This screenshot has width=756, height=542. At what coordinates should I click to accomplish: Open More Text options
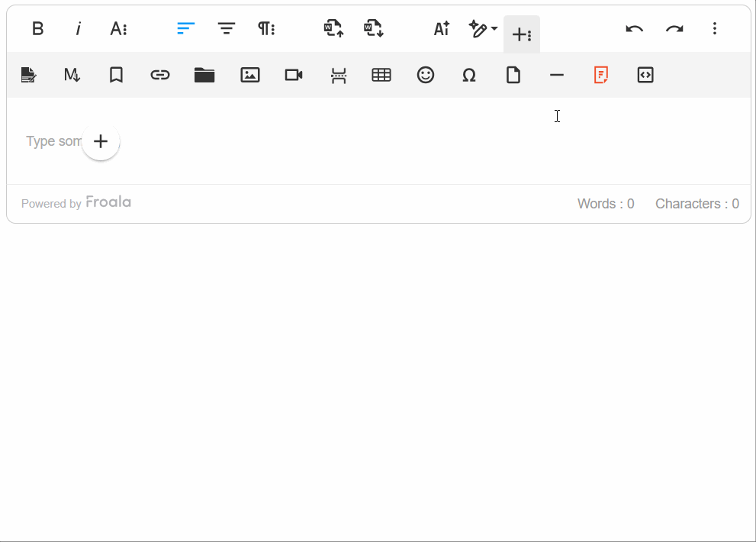[x=118, y=29]
